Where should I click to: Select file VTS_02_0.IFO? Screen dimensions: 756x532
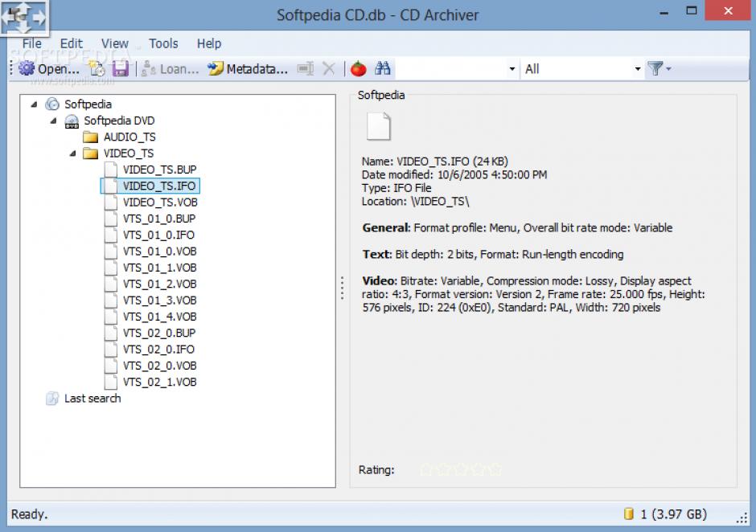tap(158, 350)
